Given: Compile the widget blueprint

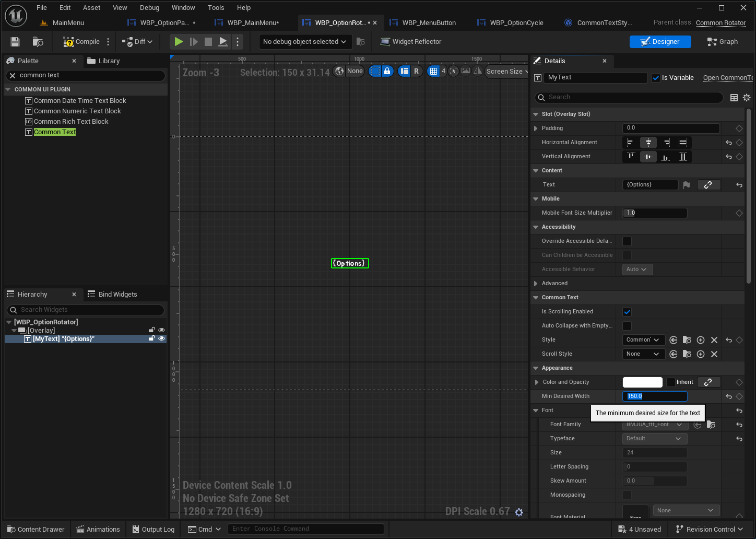Looking at the screenshot, I should [81, 42].
